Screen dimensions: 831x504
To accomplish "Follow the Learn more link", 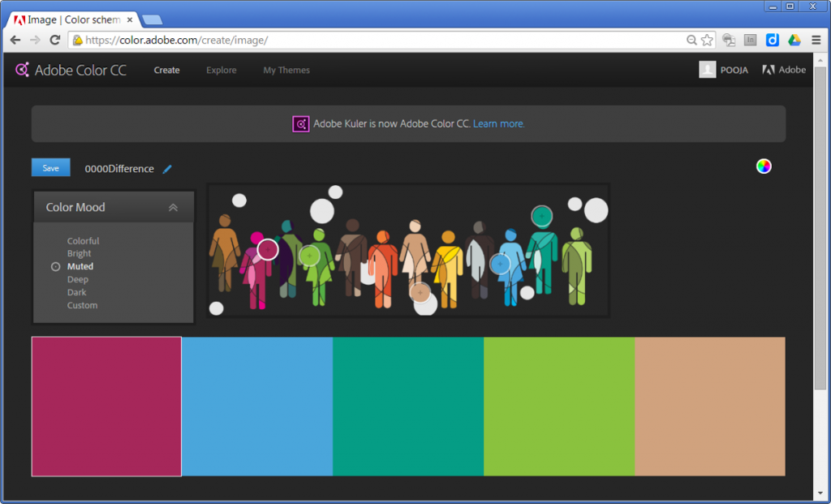I will point(498,124).
